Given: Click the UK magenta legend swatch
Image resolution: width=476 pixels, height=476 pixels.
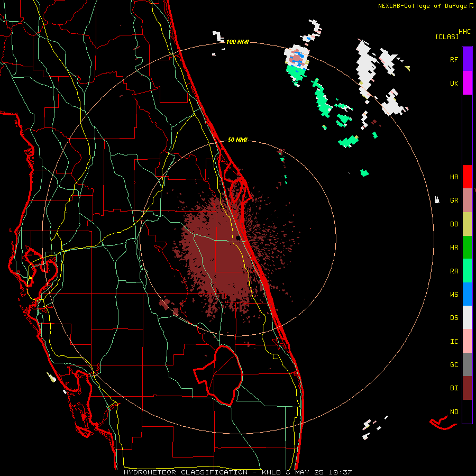Looking at the screenshot, I should 467,83.
